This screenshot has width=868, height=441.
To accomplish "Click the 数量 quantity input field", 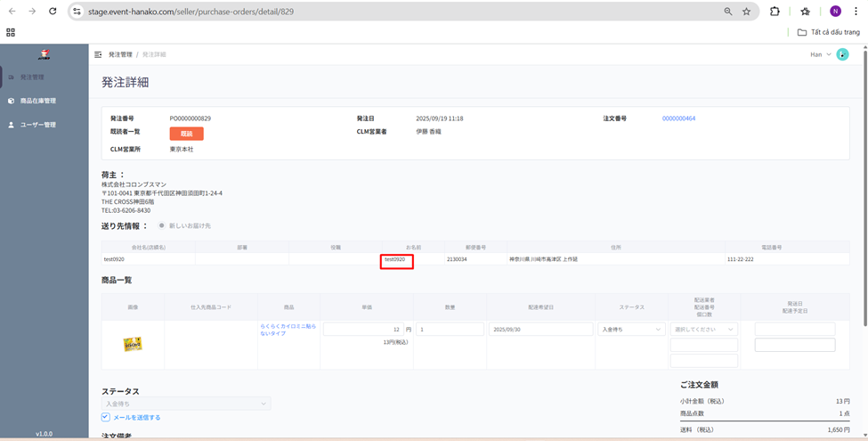I will coord(450,330).
